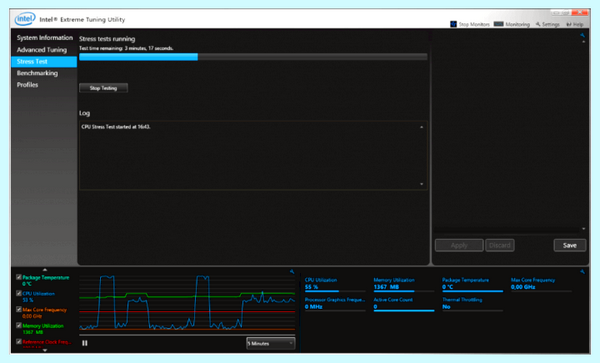Image resolution: width=600 pixels, height=363 pixels.
Task: Toggle the Max Core Frequency checkbox
Action: tap(19, 309)
